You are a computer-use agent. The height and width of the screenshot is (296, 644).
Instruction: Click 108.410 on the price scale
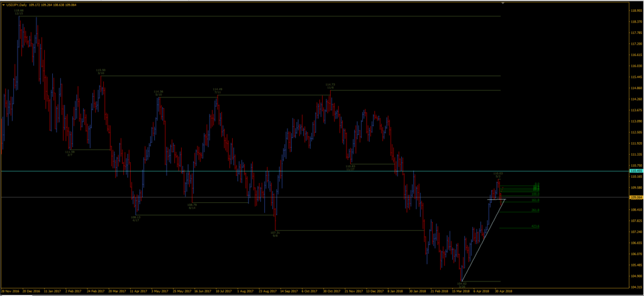tap(636, 209)
